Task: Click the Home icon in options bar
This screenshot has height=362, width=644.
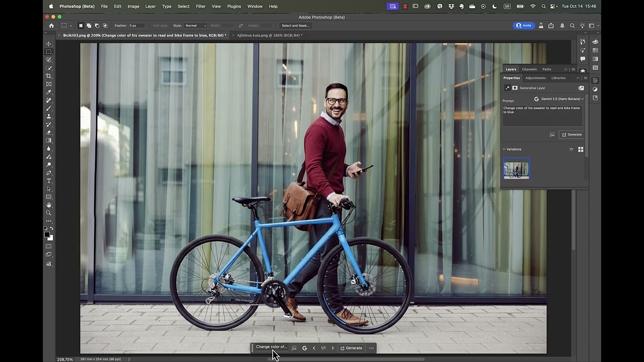Action: coord(51,26)
